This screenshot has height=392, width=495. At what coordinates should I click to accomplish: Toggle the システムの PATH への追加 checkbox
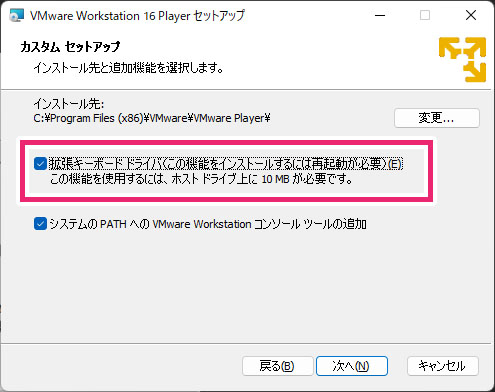40,224
